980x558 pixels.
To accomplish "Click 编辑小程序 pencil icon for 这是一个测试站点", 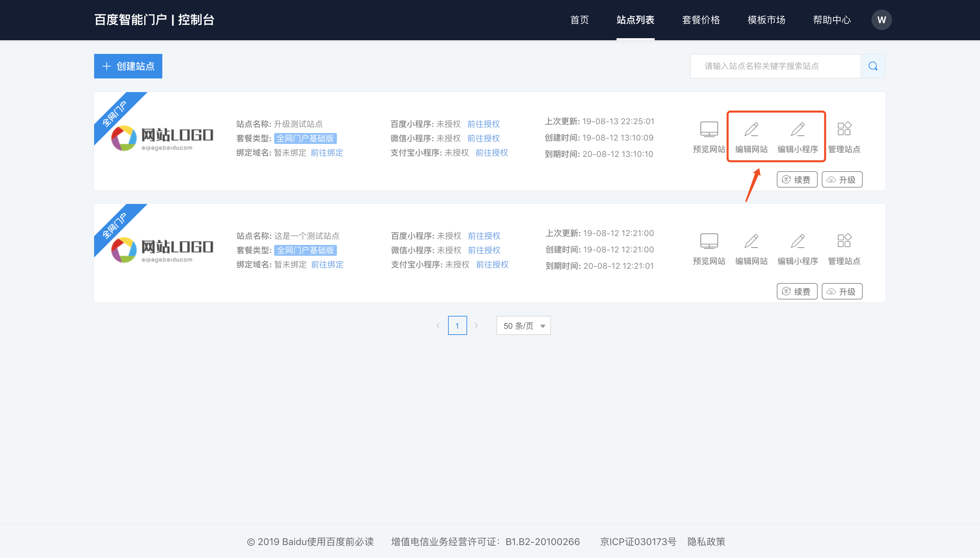I will 798,241.
